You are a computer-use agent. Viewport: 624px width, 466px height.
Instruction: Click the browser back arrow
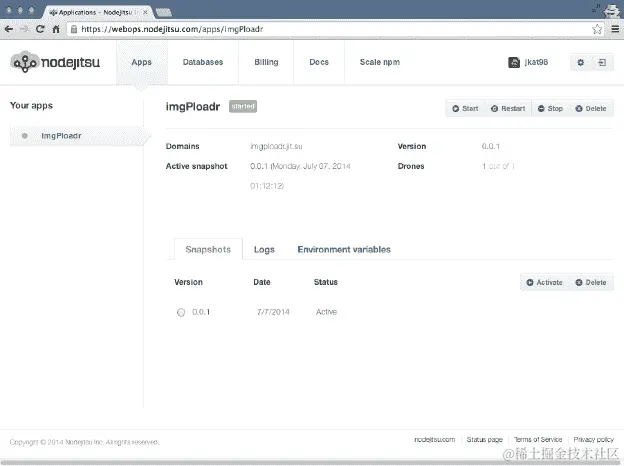pyautogui.click(x=9, y=29)
